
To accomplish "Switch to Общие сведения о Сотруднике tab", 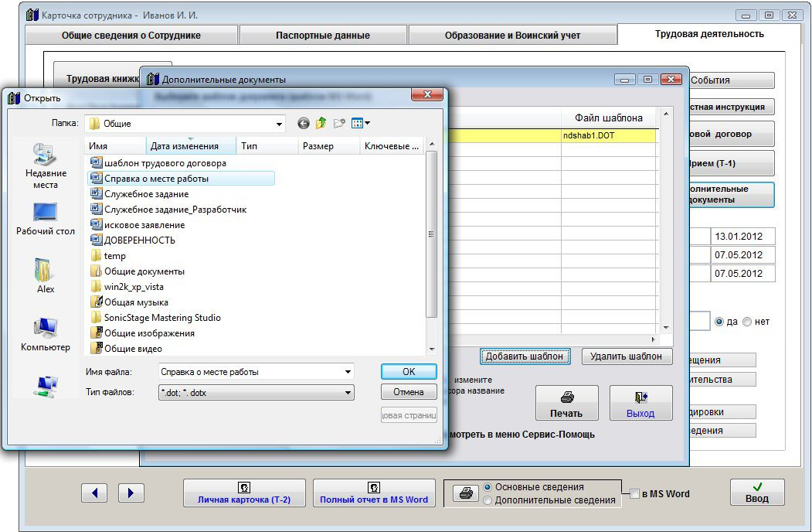I will click(x=131, y=36).
